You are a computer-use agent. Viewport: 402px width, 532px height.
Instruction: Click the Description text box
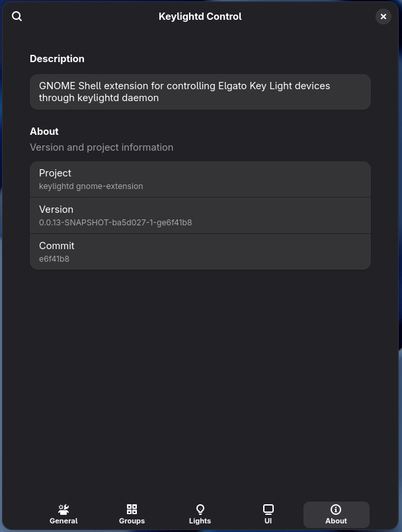(200, 91)
